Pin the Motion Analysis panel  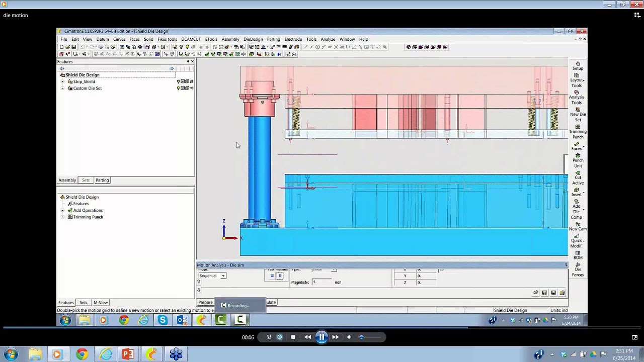coord(566,265)
